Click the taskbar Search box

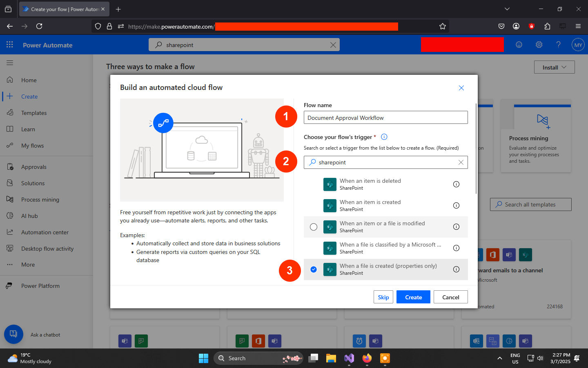tap(258, 358)
